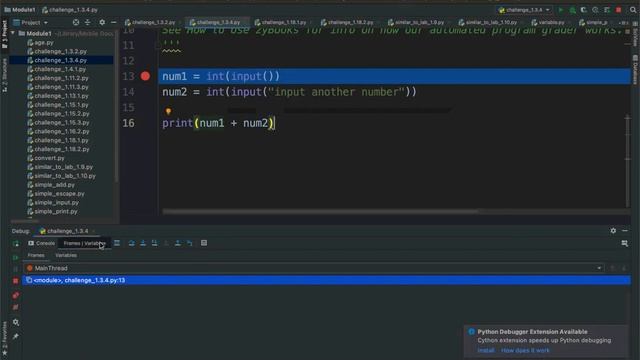Click the intention lightbulb on line 15

pos(168,111)
